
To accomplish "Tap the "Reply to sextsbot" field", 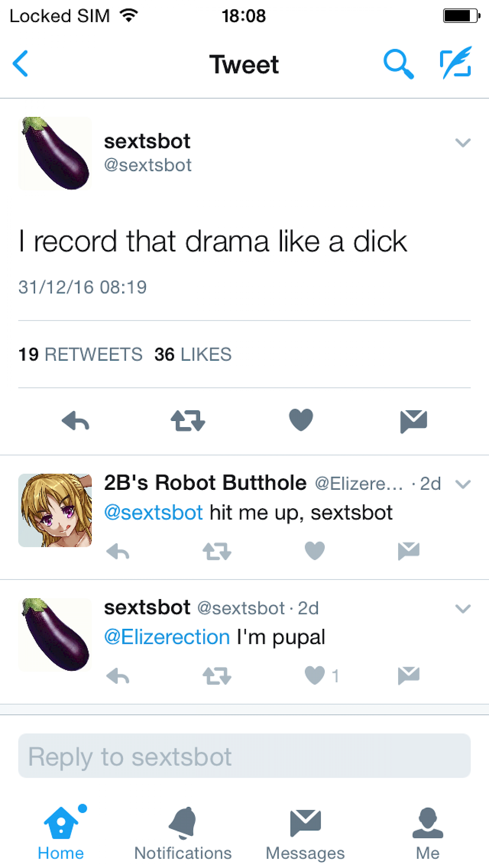I will (x=244, y=756).
